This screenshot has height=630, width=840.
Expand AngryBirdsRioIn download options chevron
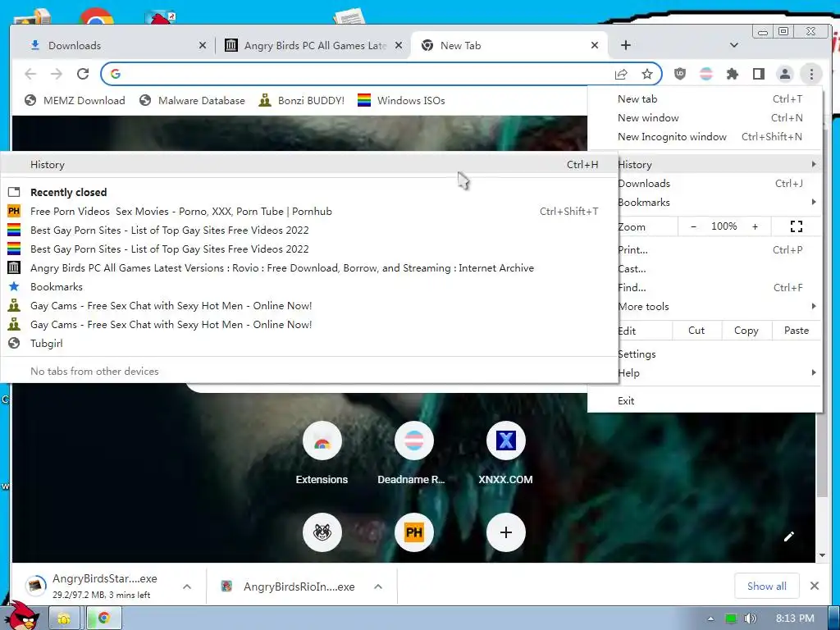378,587
